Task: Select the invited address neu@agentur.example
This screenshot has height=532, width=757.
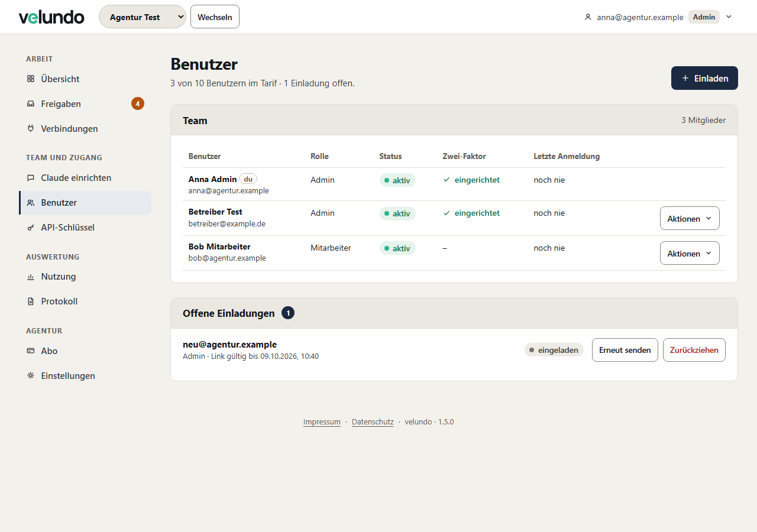Action: point(230,345)
